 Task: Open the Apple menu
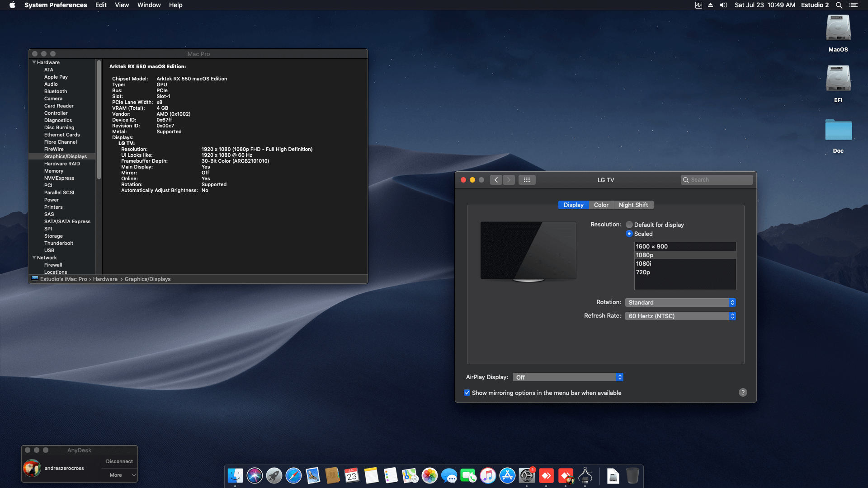click(12, 5)
